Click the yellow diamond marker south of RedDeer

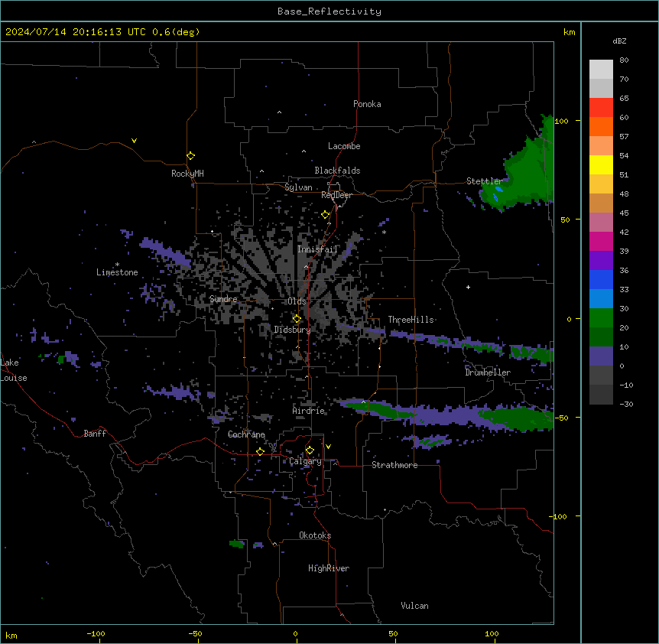(326, 215)
